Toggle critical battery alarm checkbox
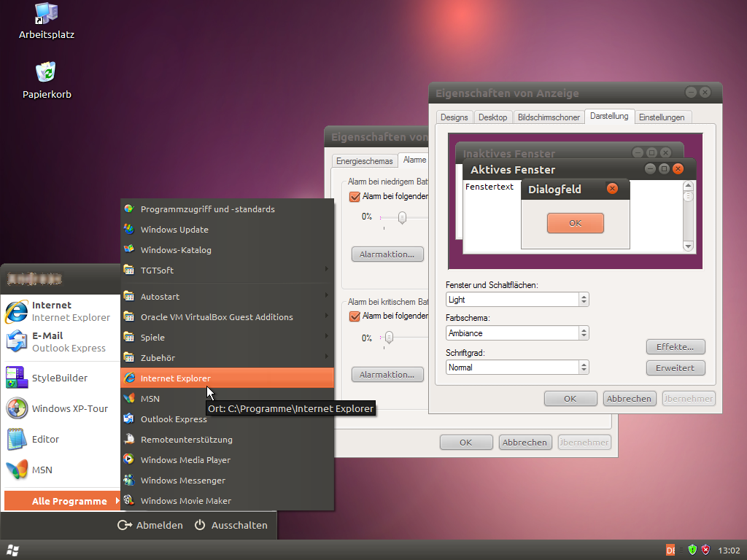Viewport: 747px width, 560px height. (x=355, y=316)
